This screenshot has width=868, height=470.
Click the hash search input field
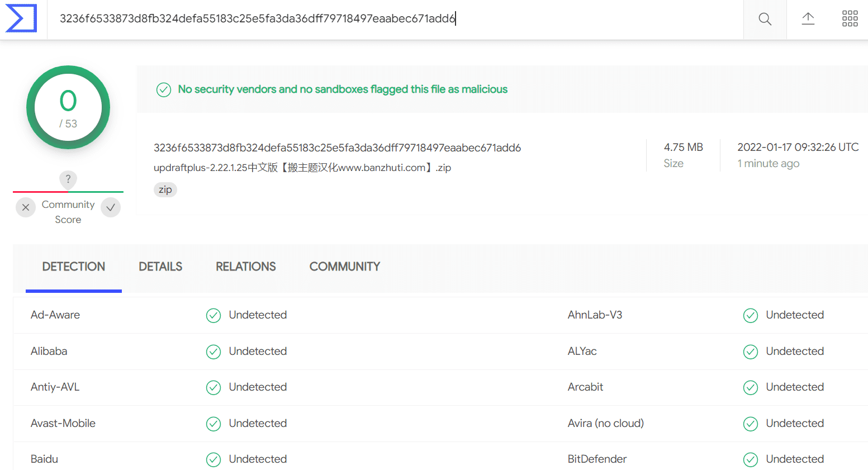click(395, 20)
